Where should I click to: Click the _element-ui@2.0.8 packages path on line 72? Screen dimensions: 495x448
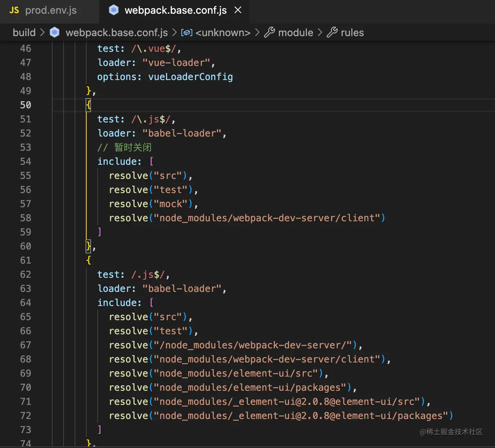301,416
